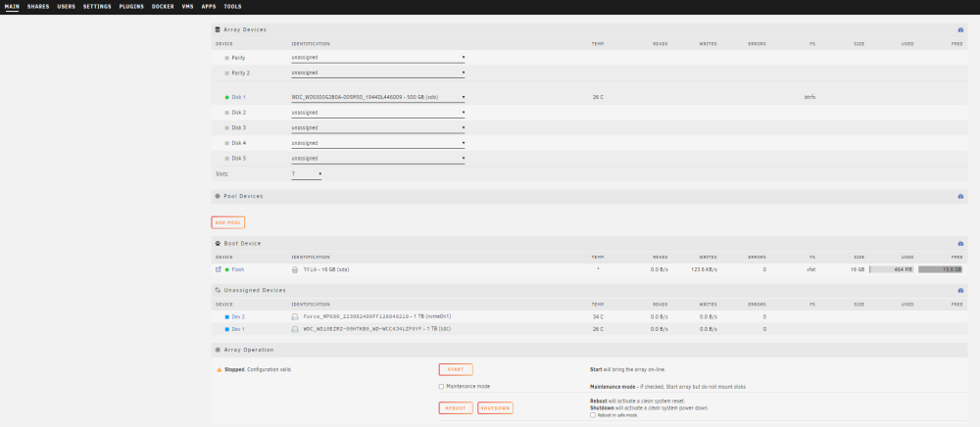Click the Shutdown button
980x427 pixels.
click(495, 408)
